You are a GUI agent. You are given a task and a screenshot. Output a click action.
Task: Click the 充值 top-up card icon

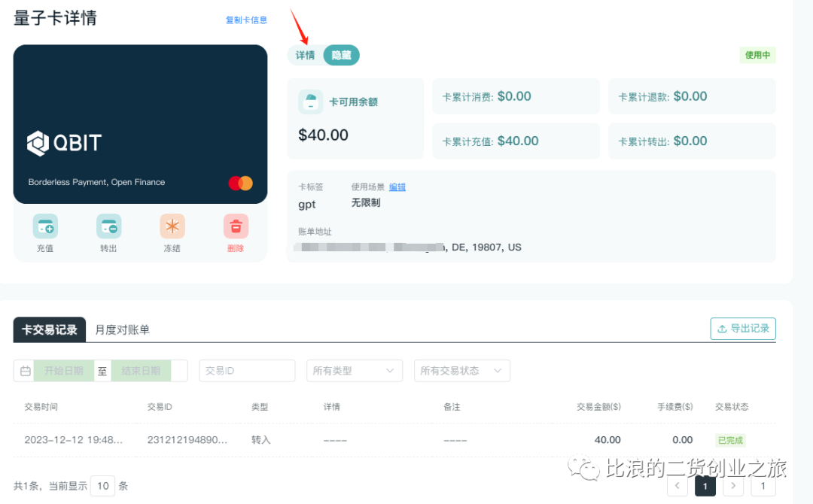(x=45, y=226)
